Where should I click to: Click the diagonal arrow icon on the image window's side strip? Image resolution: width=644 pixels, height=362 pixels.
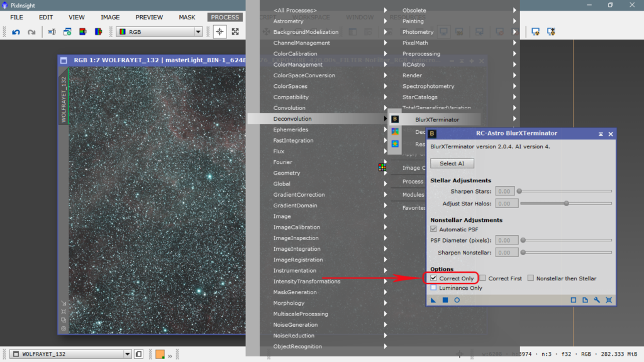[64, 304]
